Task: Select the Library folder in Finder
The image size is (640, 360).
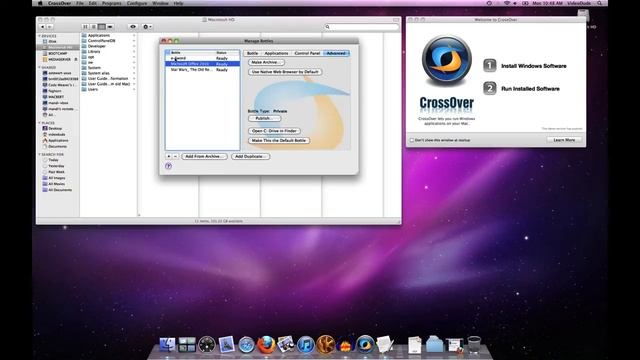Action: coord(94,51)
